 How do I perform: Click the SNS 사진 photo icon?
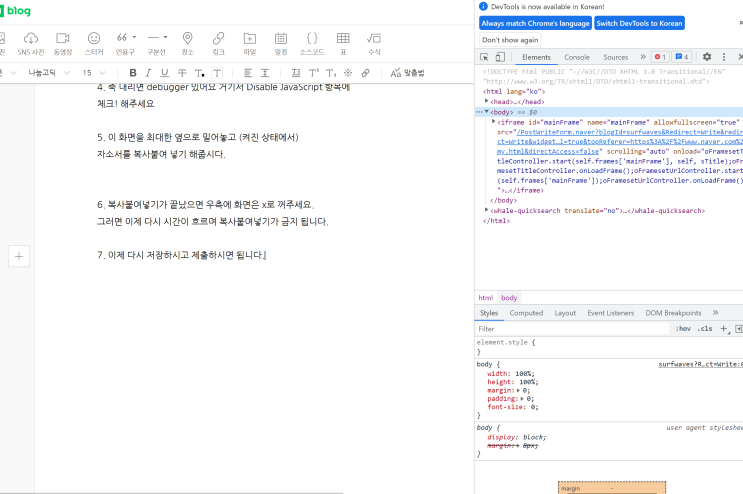[31, 38]
